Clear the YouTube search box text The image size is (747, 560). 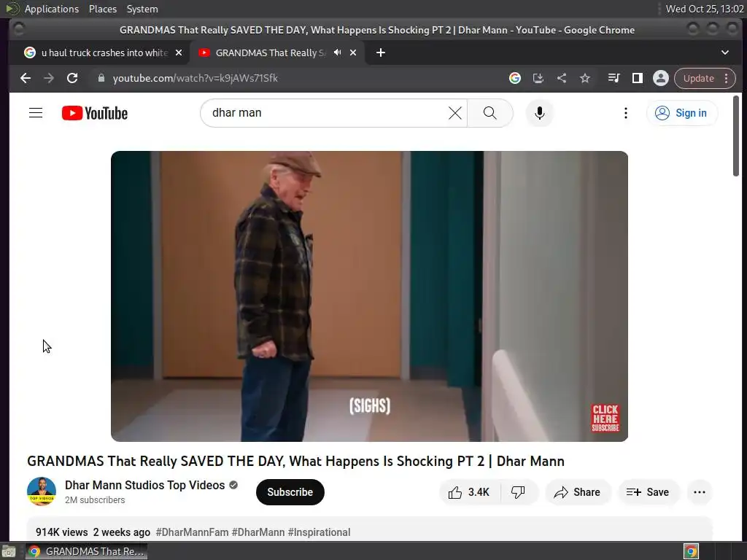tap(455, 113)
